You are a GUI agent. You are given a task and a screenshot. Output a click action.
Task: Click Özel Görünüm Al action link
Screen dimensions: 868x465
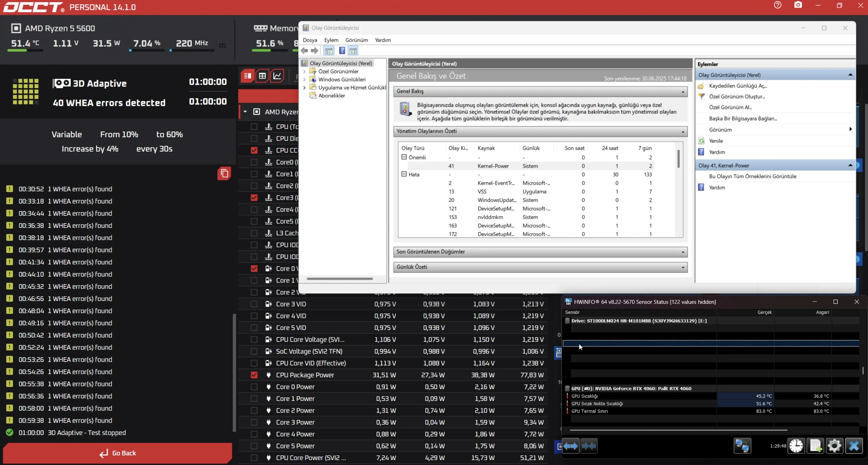click(x=730, y=107)
